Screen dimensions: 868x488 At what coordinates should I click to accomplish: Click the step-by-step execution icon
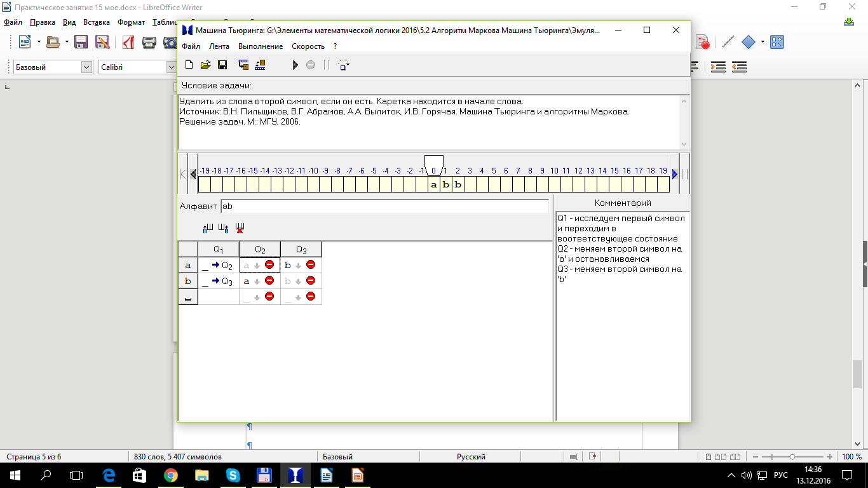344,65
